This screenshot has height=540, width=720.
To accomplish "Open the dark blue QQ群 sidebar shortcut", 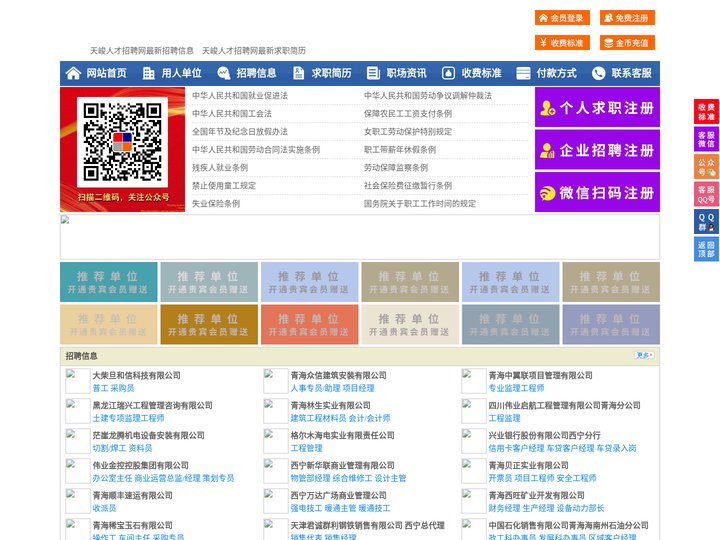I will pyautogui.click(x=706, y=222).
